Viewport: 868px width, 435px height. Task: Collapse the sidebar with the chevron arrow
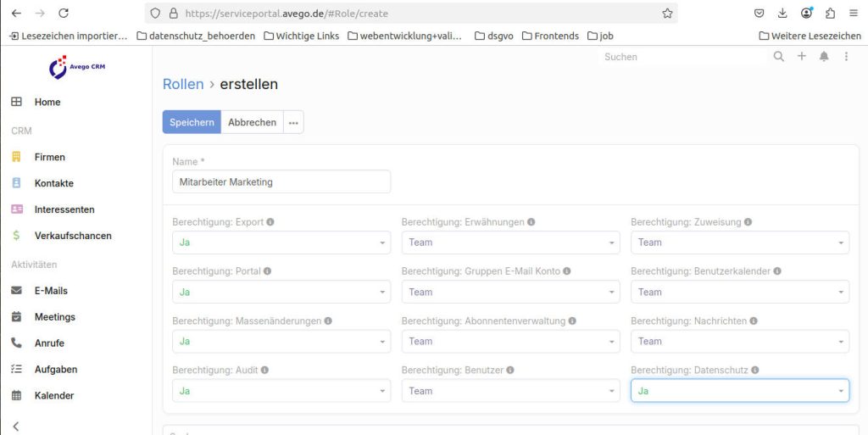15,426
